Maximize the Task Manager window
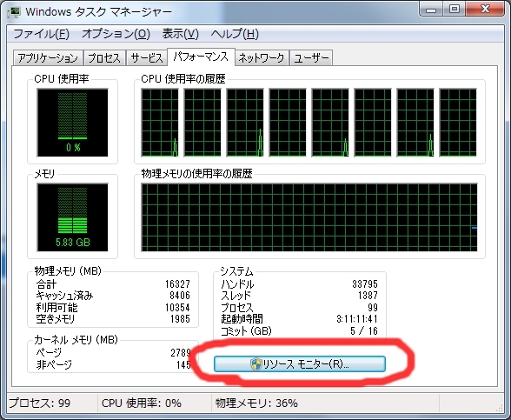511x420 pixels. click(455, 9)
